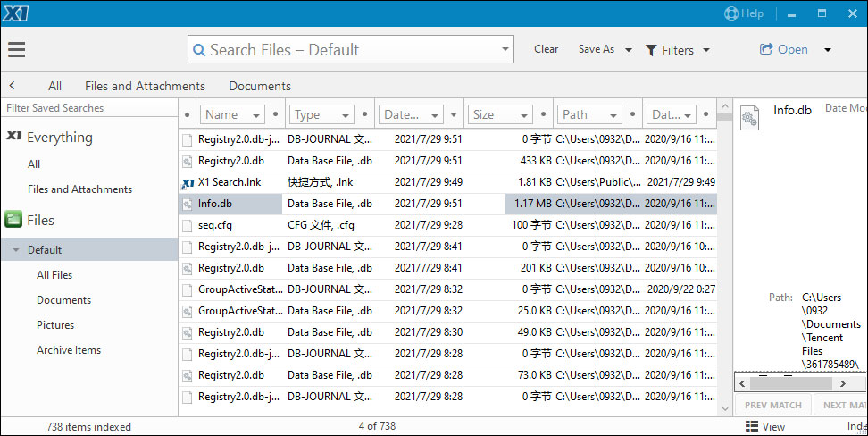The width and height of the screenshot is (868, 436).
Task: Switch to Files and Attachments tab
Action: 145,86
